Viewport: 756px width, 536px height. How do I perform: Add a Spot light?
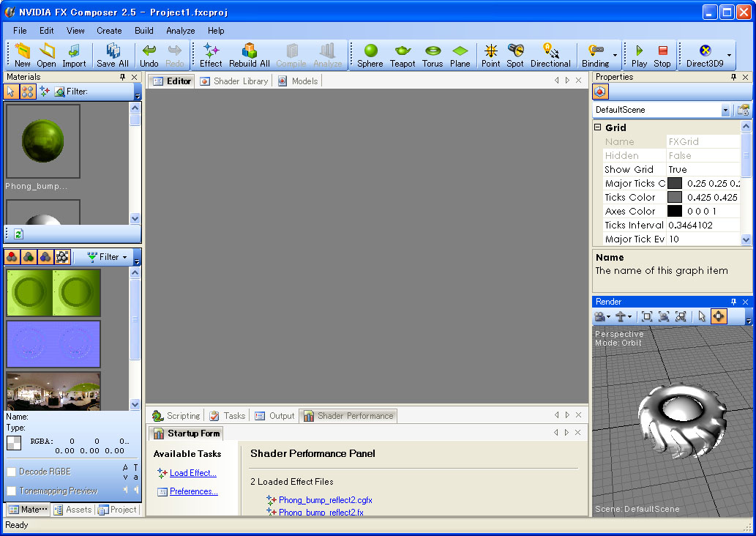pos(515,56)
